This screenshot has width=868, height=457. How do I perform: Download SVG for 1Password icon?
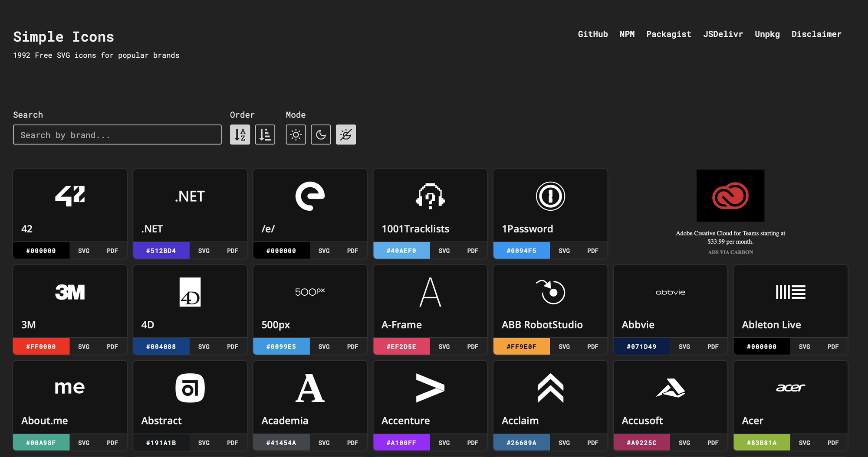coord(564,251)
